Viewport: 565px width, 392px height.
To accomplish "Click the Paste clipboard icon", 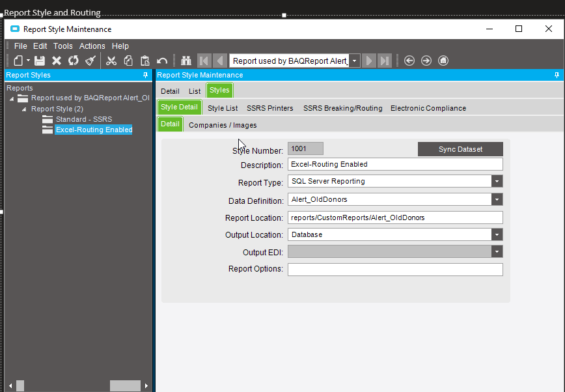I will coord(145,61).
